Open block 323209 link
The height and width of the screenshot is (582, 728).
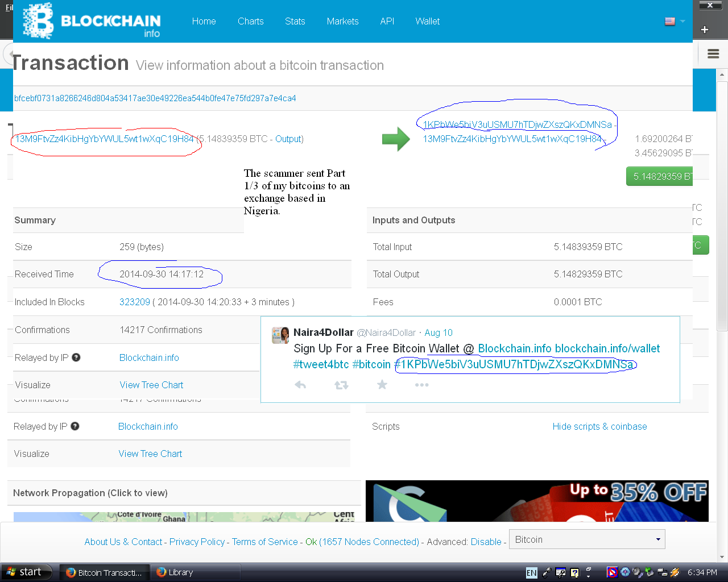(135, 302)
